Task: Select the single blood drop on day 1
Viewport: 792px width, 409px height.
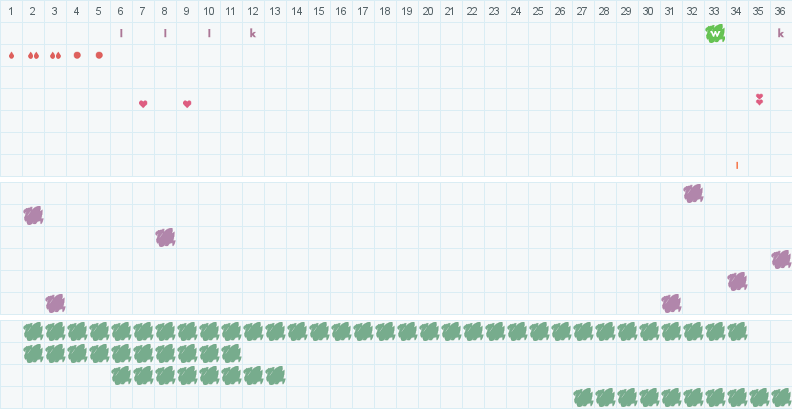Action: [11, 56]
